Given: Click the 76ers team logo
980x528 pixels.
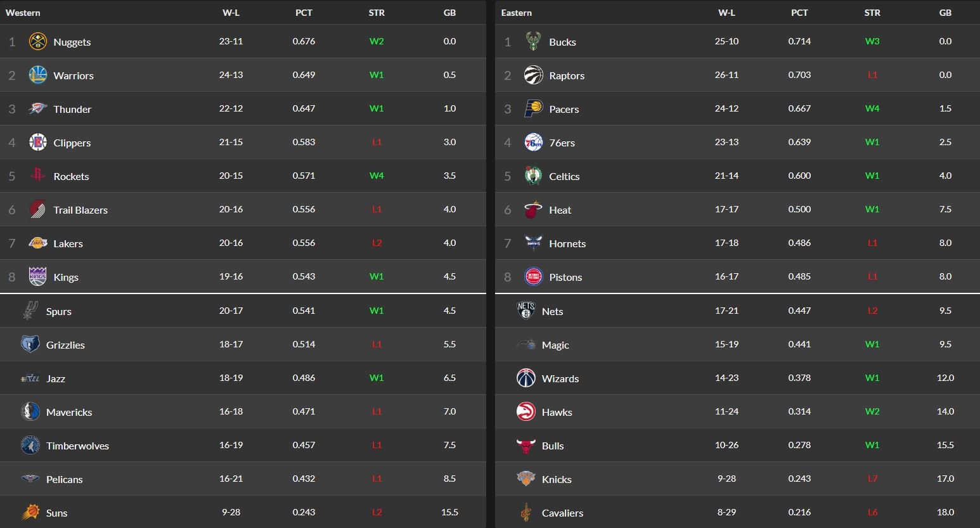Looking at the screenshot, I should click(533, 143).
